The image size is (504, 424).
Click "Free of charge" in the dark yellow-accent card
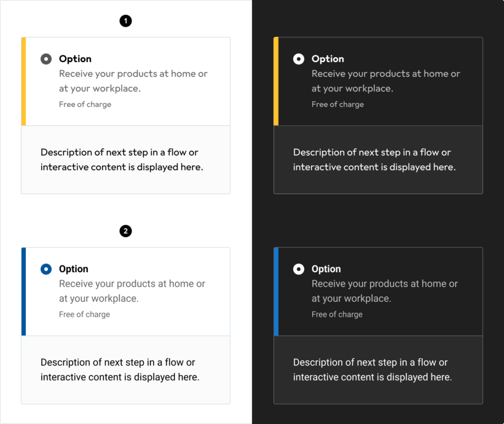click(338, 104)
